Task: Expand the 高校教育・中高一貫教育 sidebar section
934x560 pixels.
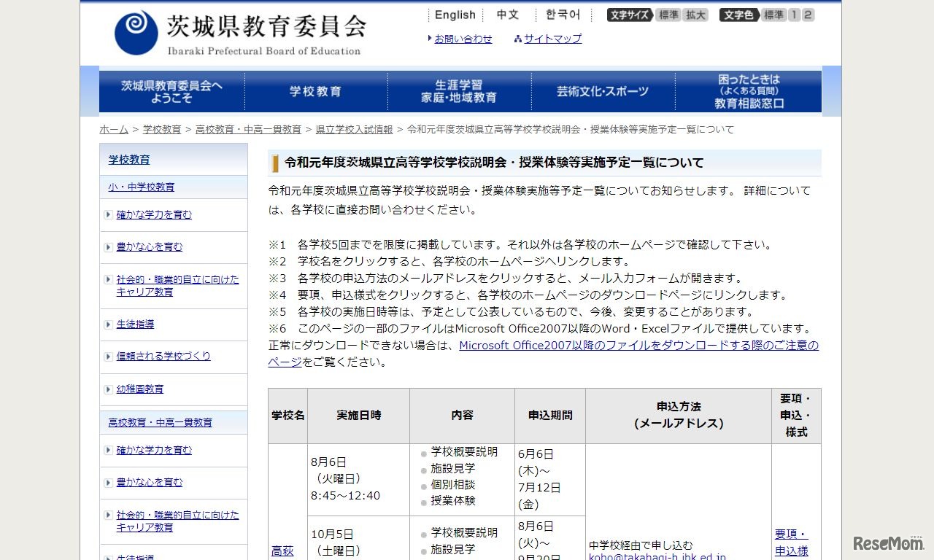Action: pos(161,422)
